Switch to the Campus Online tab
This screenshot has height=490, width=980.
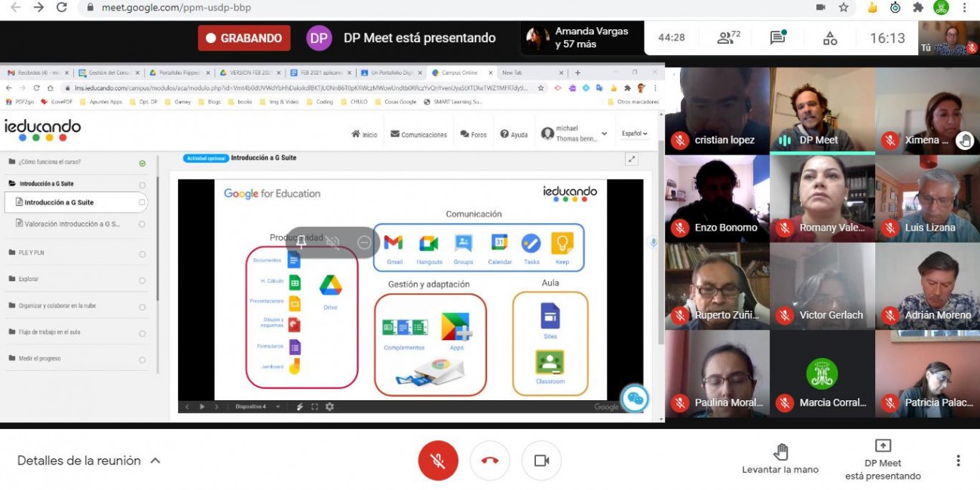(x=460, y=72)
